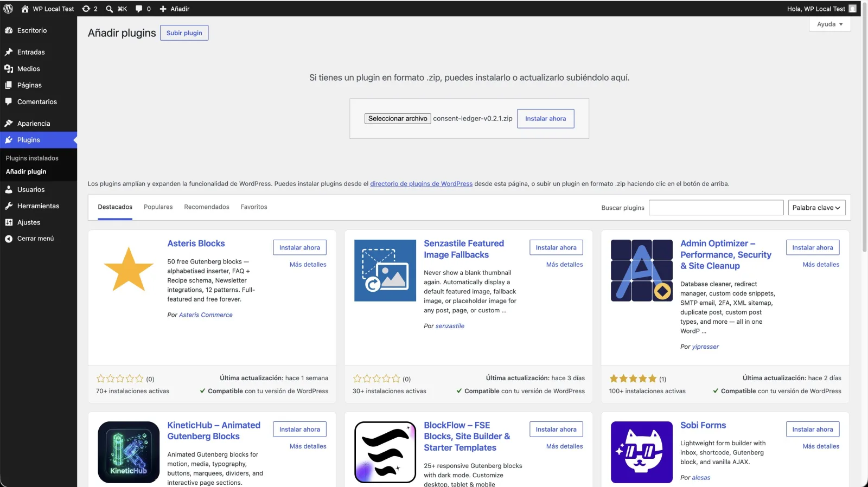Click the Añadir plus icon
Image resolution: width=868 pixels, height=487 pixels.
pyautogui.click(x=163, y=9)
